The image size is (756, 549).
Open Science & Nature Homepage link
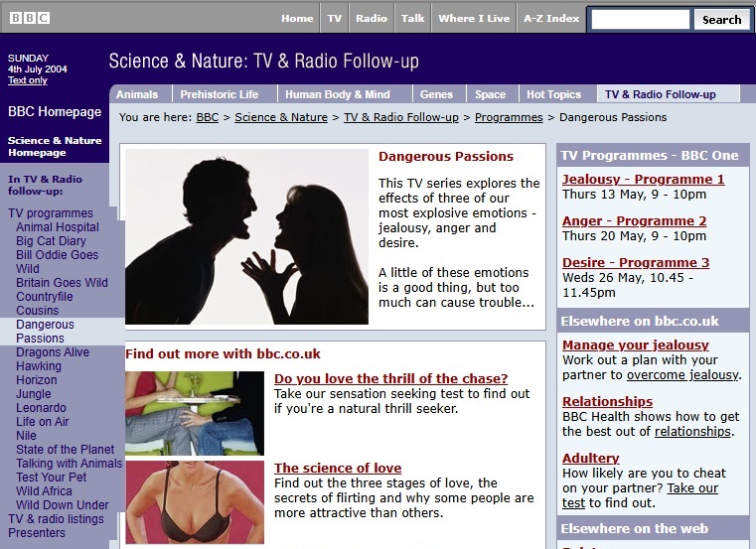55,147
